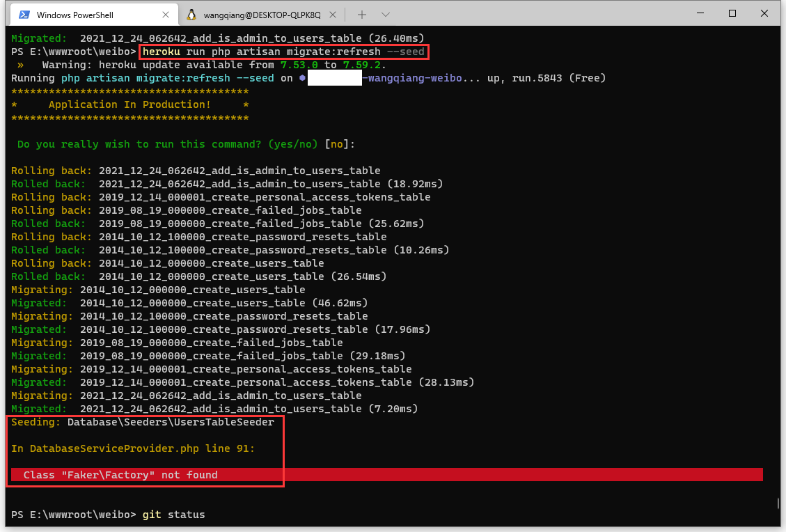The width and height of the screenshot is (786, 532).
Task: Close the terminal window
Action: (764, 13)
